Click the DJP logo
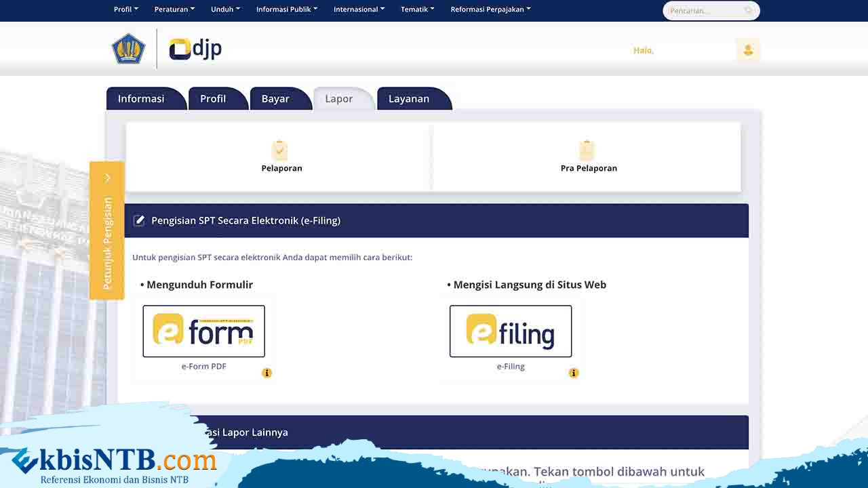868x488 pixels. point(195,49)
